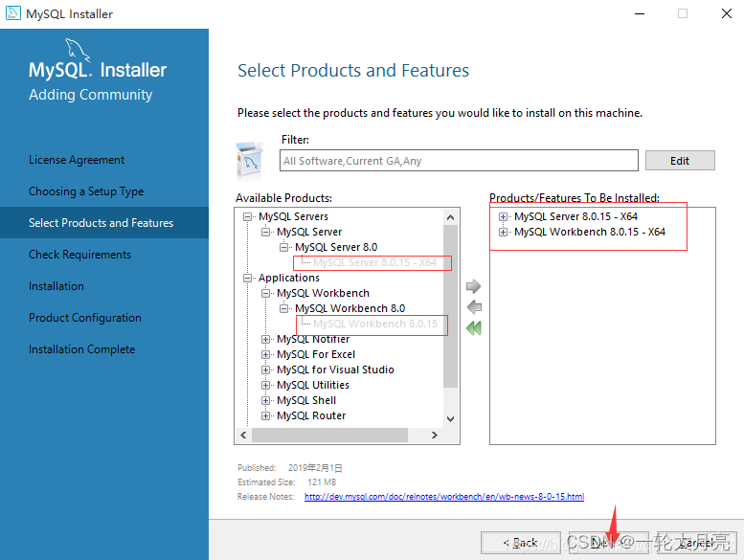Minimize the MySQL Installer window
This screenshot has height=560, width=744.
point(640,13)
